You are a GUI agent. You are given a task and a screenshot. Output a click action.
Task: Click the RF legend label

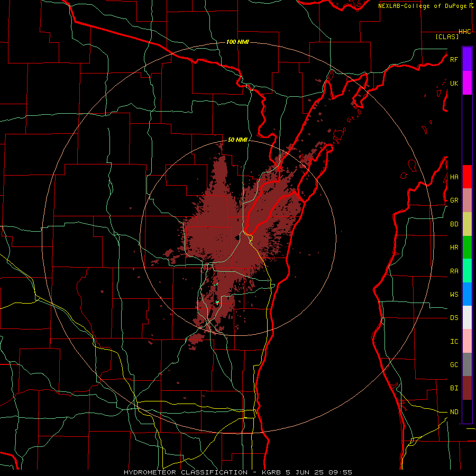click(x=454, y=59)
